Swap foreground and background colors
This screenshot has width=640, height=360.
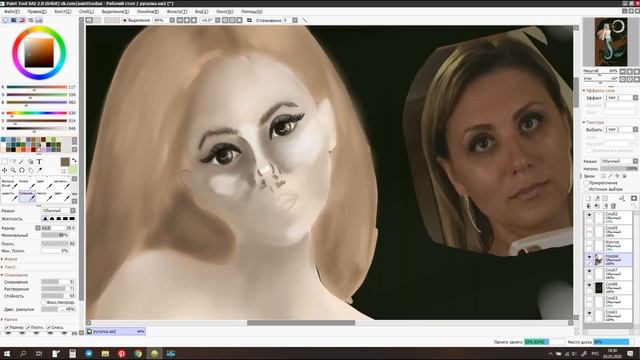[74, 160]
